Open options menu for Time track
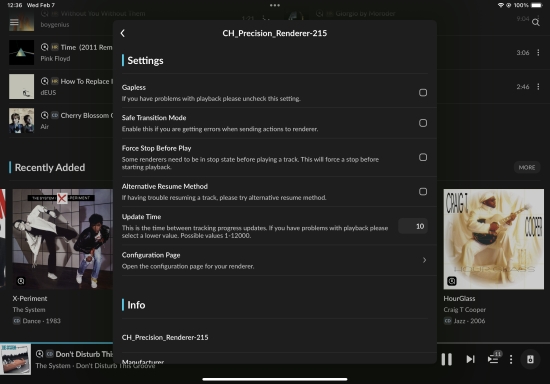 [x=538, y=53]
